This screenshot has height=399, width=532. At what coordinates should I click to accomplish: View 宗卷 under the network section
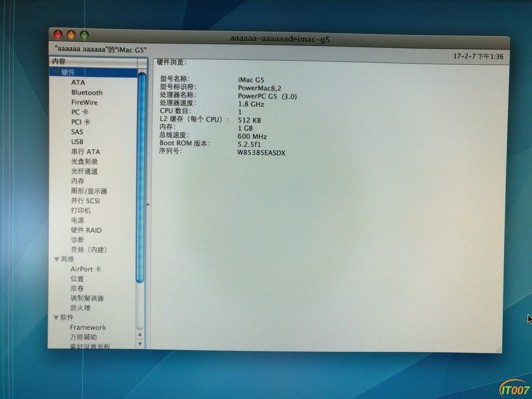(77, 288)
